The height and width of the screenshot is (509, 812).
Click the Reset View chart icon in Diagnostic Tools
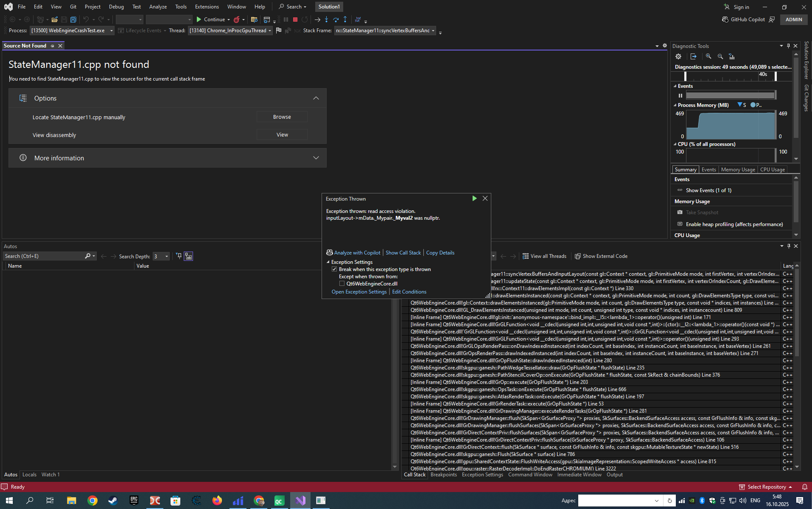click(x=731, y=56)
